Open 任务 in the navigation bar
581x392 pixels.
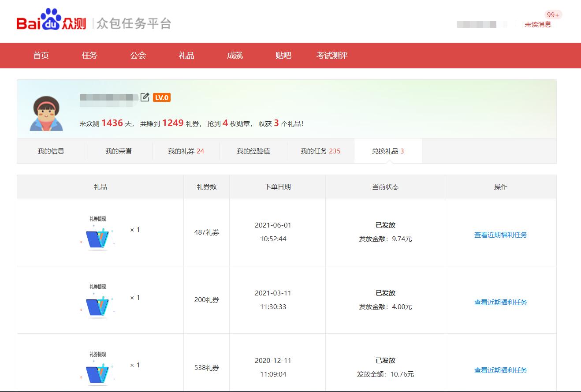(89, 56)
